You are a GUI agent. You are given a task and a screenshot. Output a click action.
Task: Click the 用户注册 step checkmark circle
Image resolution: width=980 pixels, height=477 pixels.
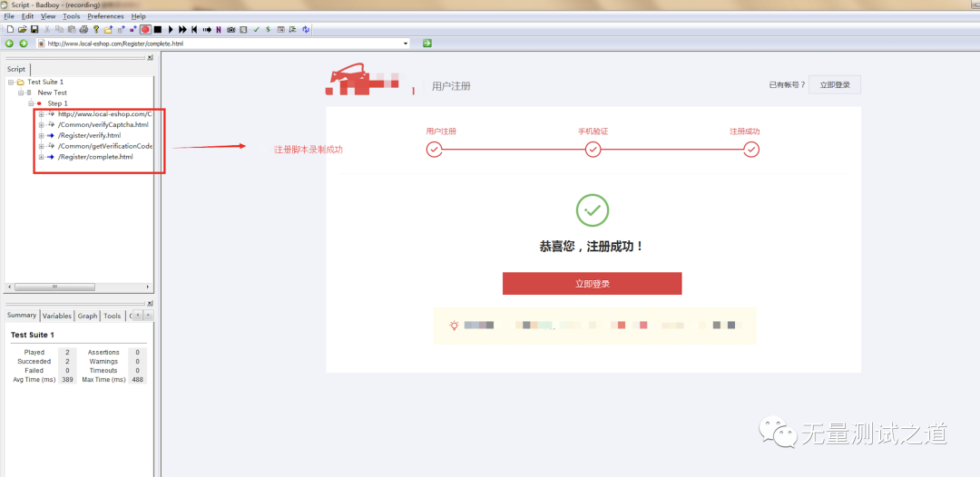[434, 150]
